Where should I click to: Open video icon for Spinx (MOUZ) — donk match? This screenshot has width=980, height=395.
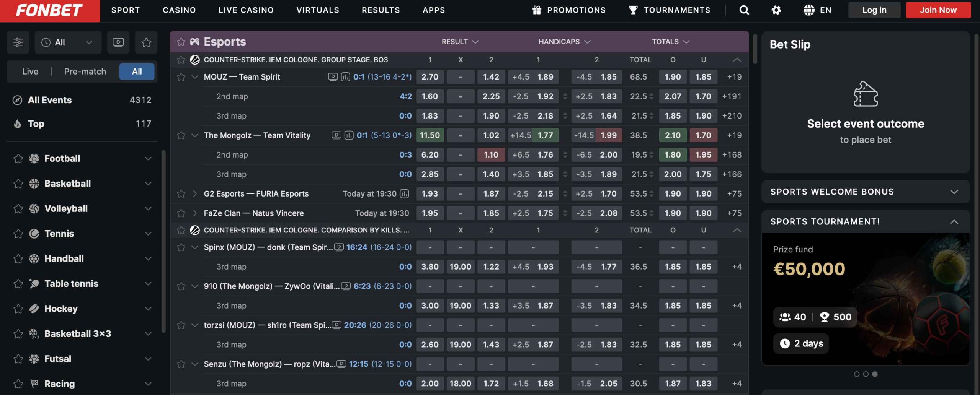click(x=338, y=247)
